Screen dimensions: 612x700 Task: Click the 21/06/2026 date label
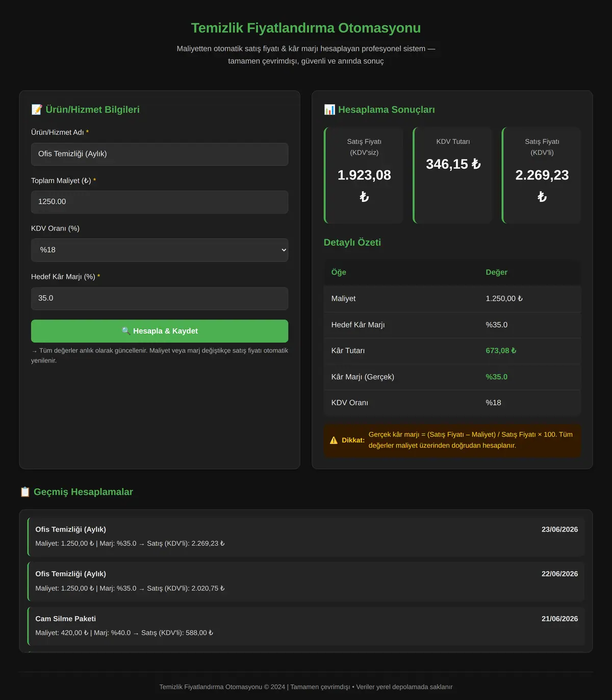click(x=559, y=619)
